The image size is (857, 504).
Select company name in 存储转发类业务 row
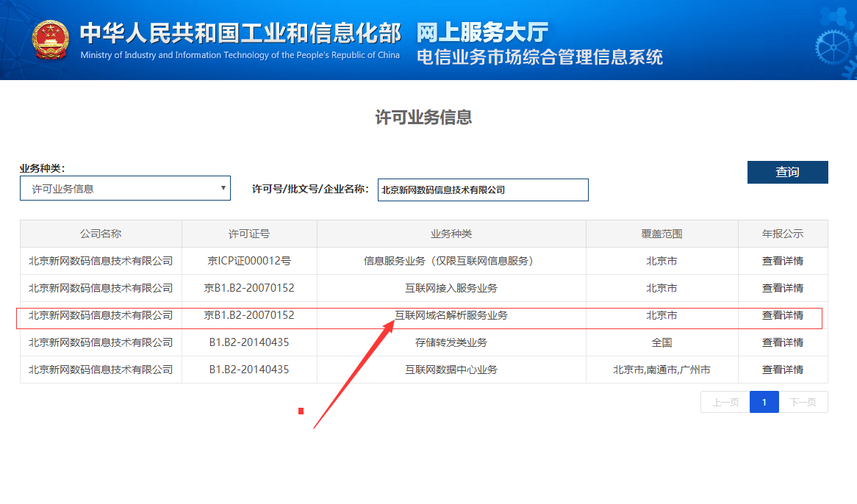click(x=101, y=343)
